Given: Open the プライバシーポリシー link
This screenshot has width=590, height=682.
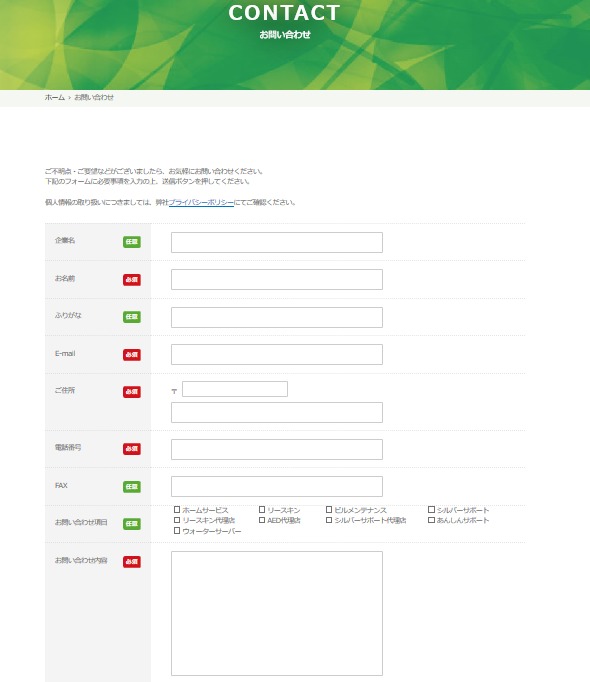Looking at the screenshot, I should click(x=201, y=202).
